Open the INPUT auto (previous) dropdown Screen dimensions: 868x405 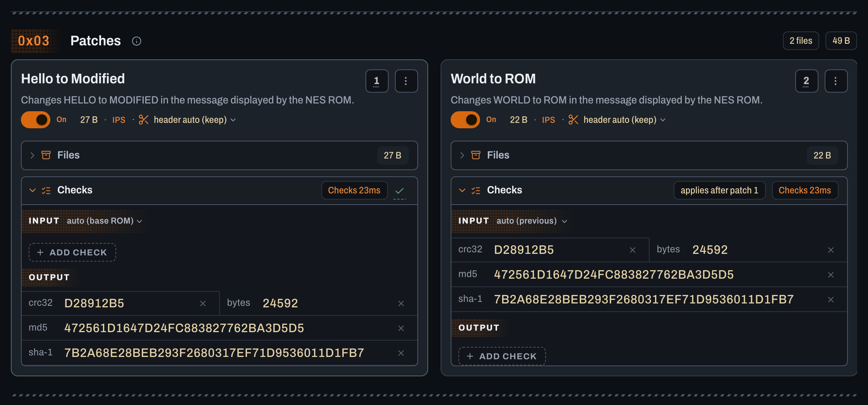pos(532,221)
